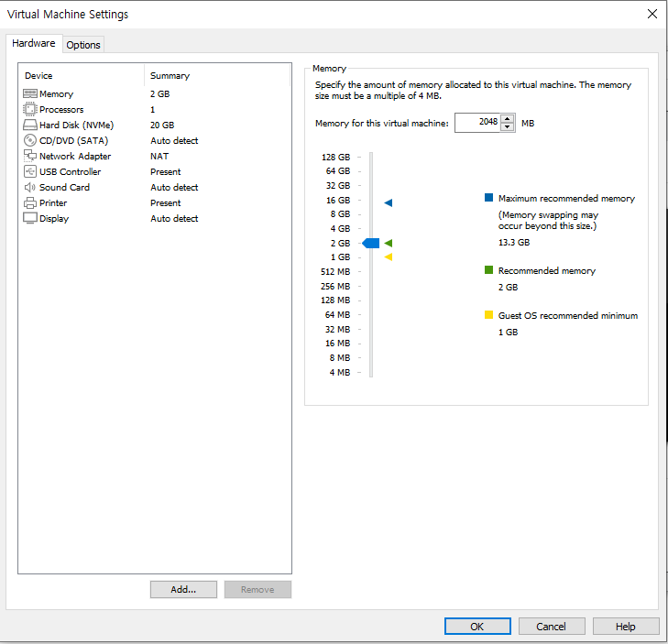
Task: Select the USB Controller row label
Action: (x=70, y=171)
